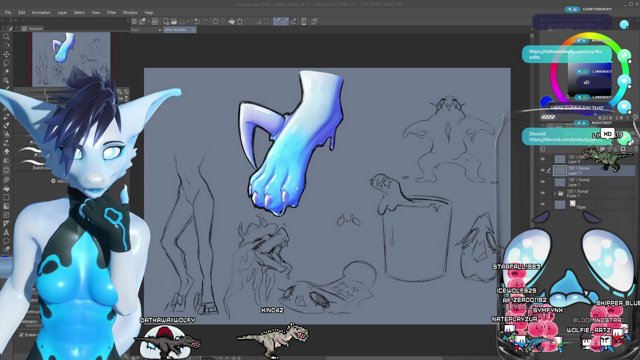The height and width of the screenshot is (360, 640).
Task: Click the Undo arrow in command bar
Action: 197,22
